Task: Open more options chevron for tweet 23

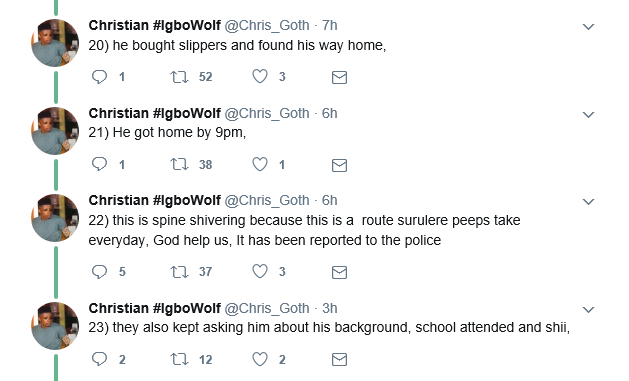Action: click(x=588, y=310)
